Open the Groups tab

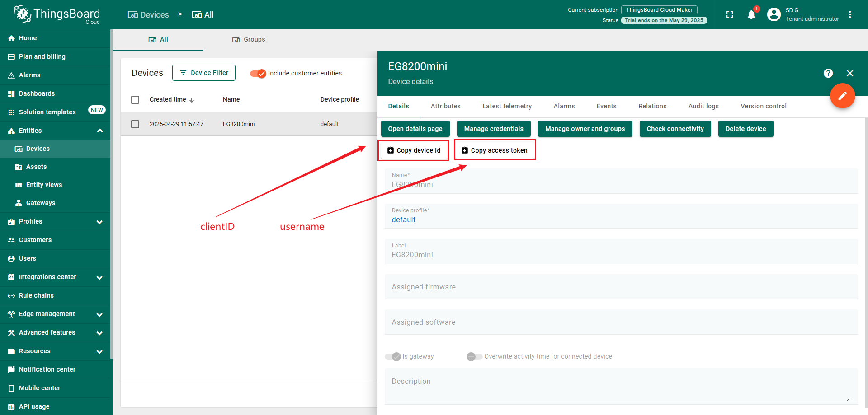[249, 40]
